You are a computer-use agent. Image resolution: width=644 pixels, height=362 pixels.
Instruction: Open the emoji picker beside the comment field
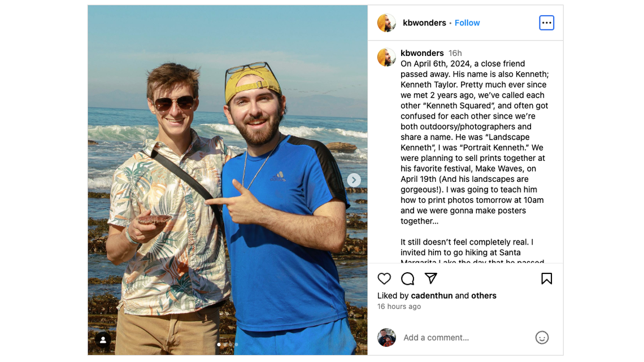[542, 337]
